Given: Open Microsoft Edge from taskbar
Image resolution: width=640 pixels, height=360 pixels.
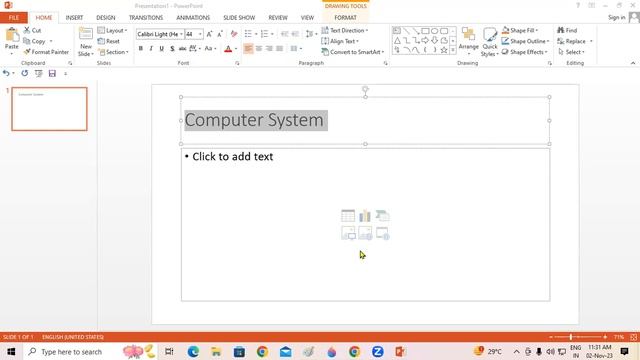Looking at the screenshot, I should pos(193,351).
